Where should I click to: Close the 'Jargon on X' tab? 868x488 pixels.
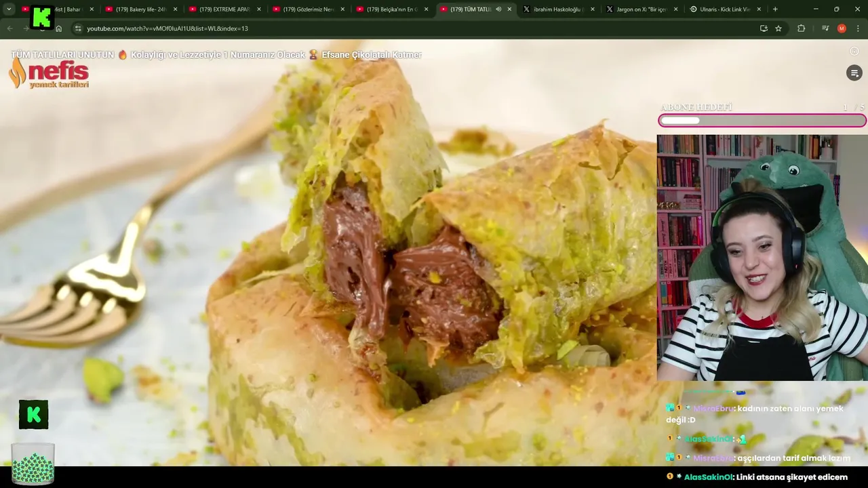point(676,9)
